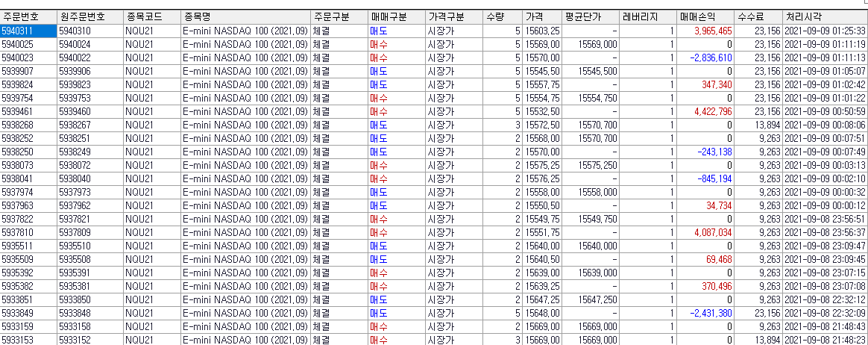Select timestamp 2021-09-08 23:56:37

[x=825, y=232]
